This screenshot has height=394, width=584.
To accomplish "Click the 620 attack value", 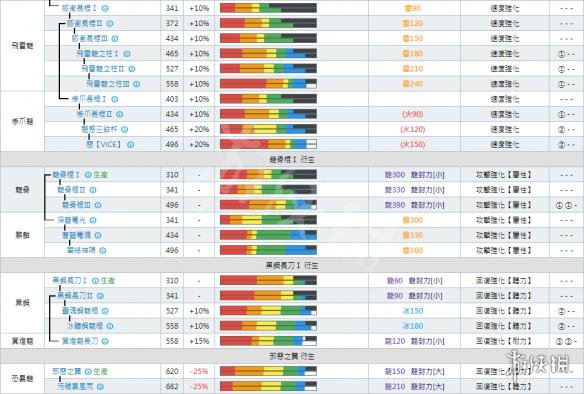I will point(172,371).
